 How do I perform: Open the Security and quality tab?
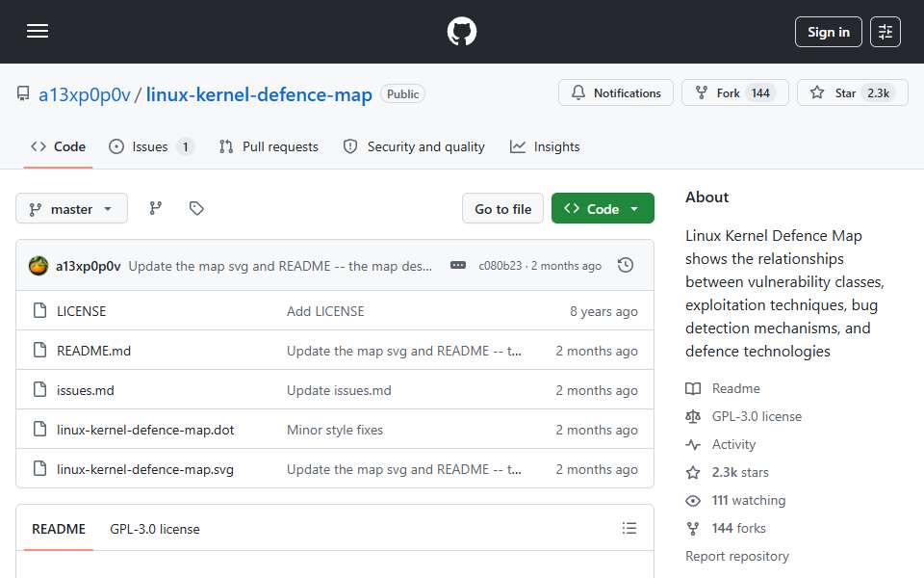(x=414, y=146)
